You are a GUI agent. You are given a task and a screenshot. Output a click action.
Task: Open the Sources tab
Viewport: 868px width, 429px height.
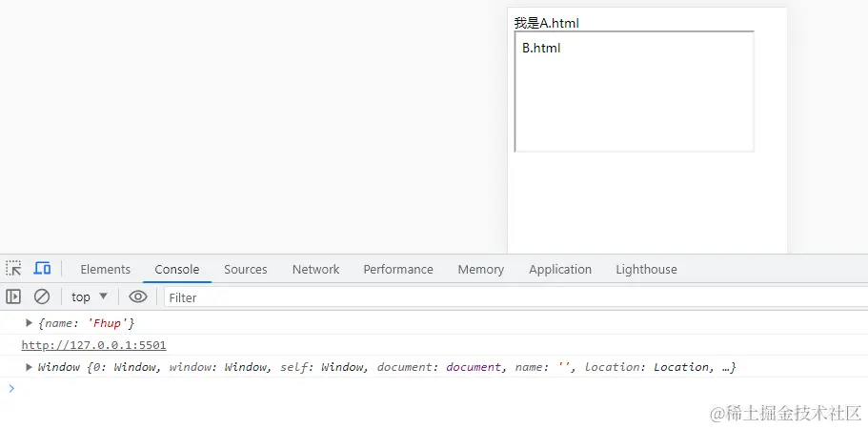tap(245, 270)
